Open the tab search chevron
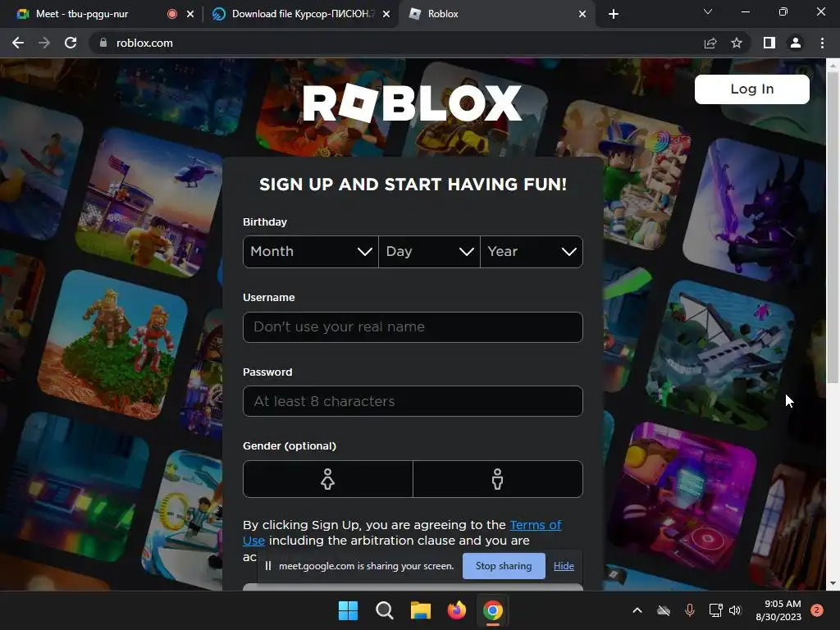Screen dimensions: 840x630 tap(708, 11)
